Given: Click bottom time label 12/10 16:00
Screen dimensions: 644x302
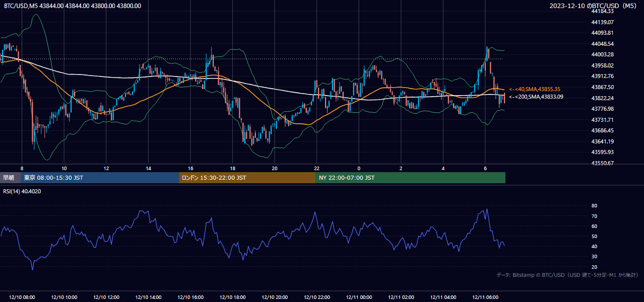Looking at the screenshot, I should coord(190,297).
